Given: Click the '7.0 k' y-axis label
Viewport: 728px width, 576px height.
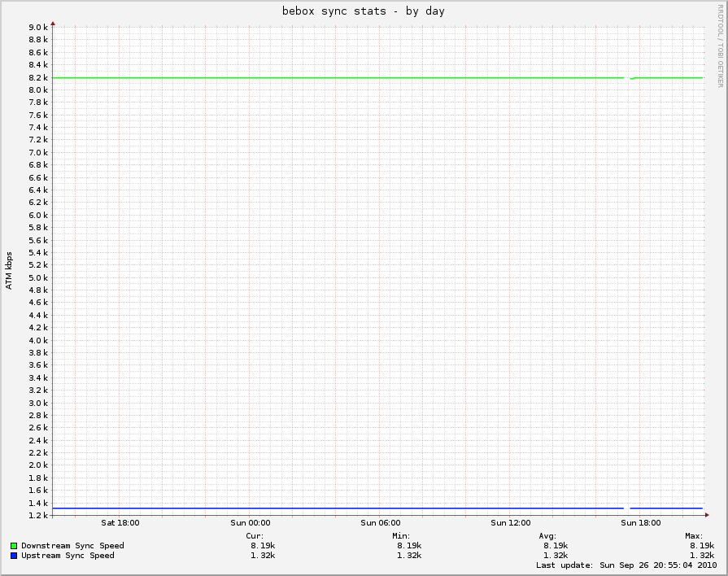Looking at the screenshot, I should [x=38, y=152].
